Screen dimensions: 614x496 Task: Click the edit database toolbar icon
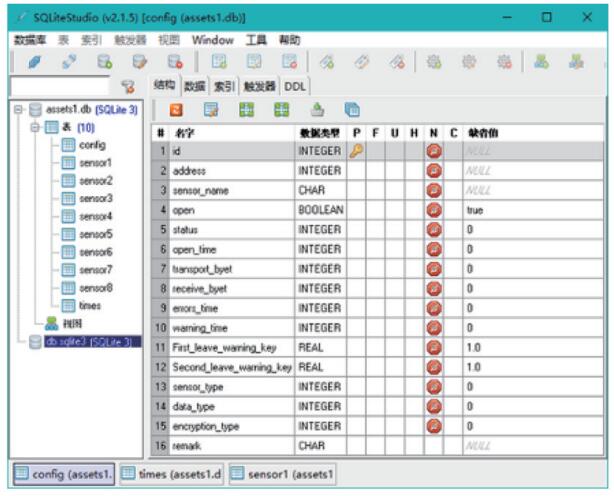[x=140, y=62]
